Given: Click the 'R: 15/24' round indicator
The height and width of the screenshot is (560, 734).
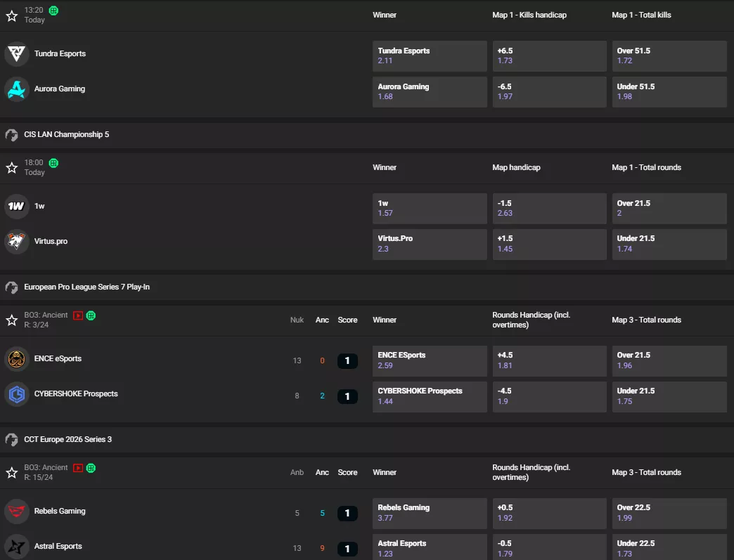Looking at the screenshot, I should [39, 478].
